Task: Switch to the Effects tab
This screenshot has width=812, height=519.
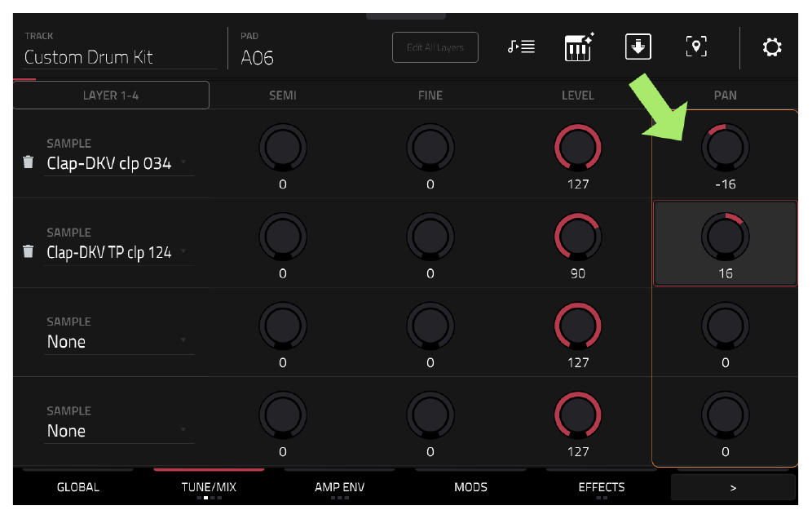Action: coord(601,487)
